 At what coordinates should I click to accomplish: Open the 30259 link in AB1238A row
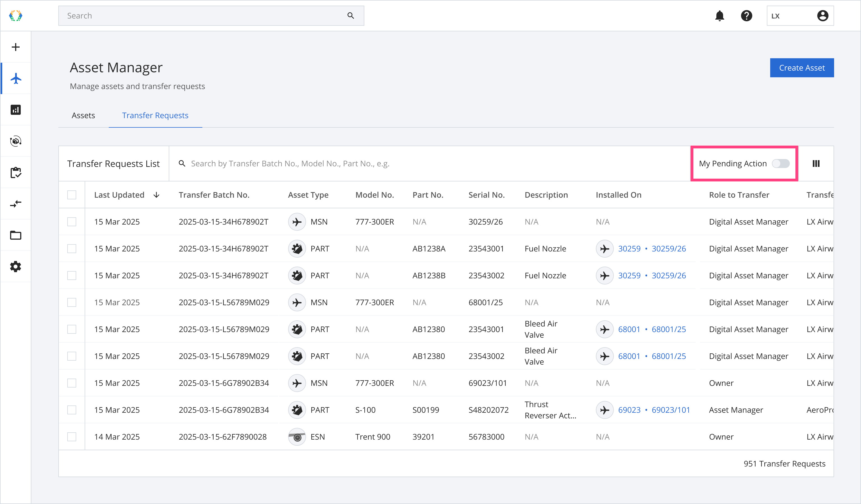[629, 249]
